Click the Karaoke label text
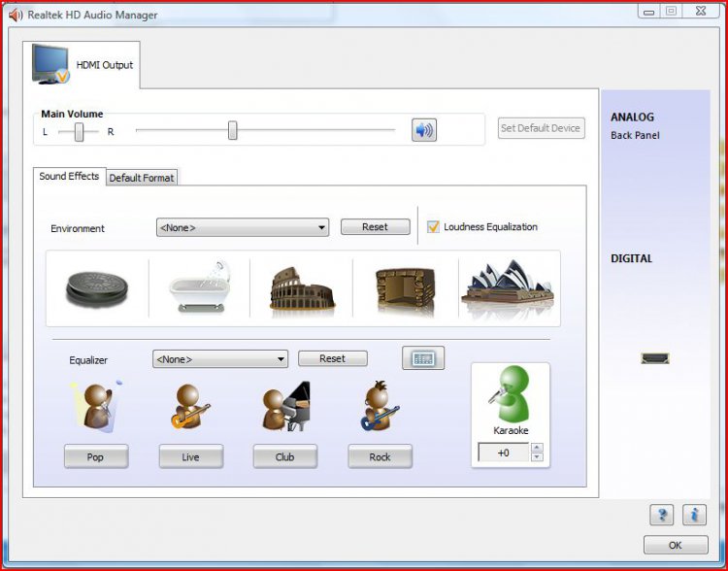 pyautogui.click(x=511, y=431)
